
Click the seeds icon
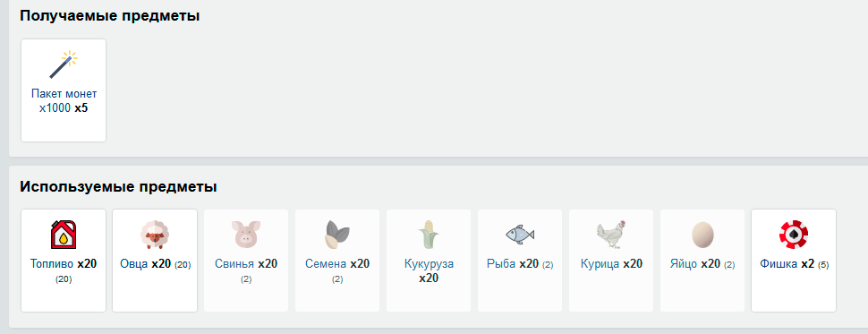pyautogui.click(x=337, y=235)
